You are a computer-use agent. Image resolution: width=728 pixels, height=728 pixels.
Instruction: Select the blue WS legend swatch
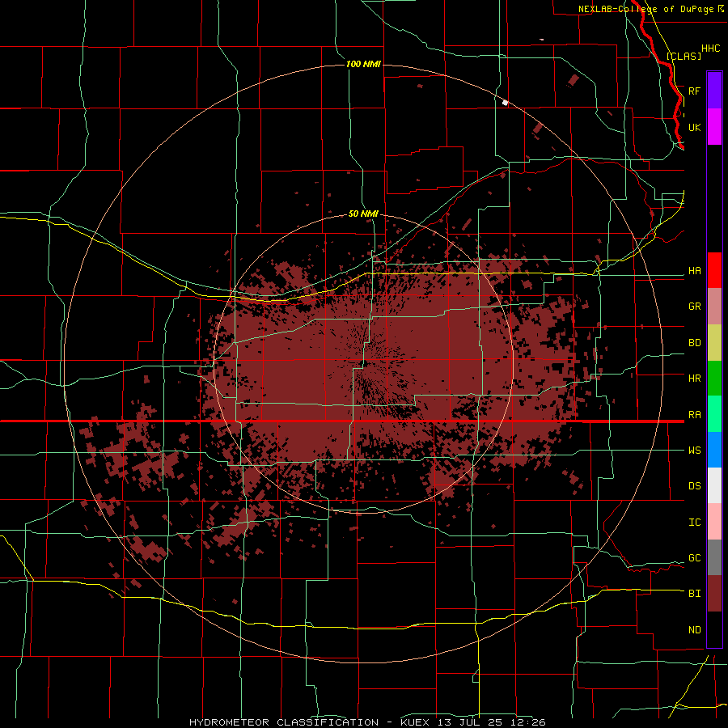714,450
